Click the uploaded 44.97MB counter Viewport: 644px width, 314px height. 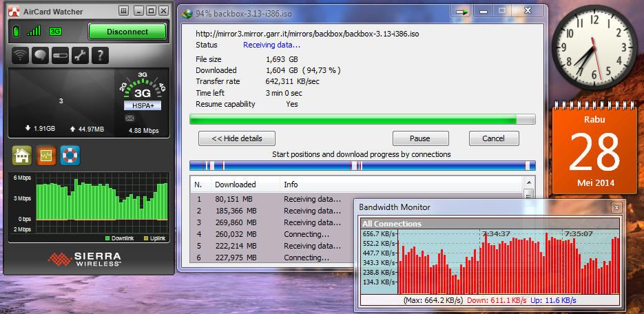(87, 129)
